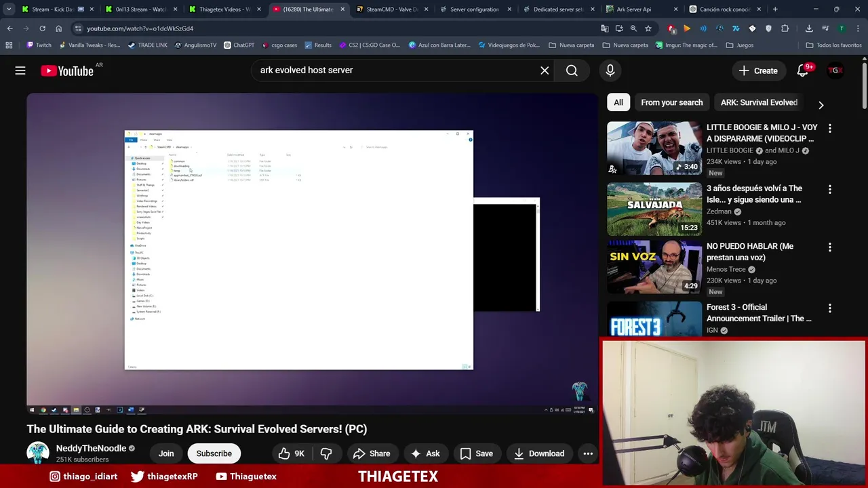The image size is (868, 488).
Task: Open the NeddyTheNoodle channel name link
Action: [x=91, y=448]
